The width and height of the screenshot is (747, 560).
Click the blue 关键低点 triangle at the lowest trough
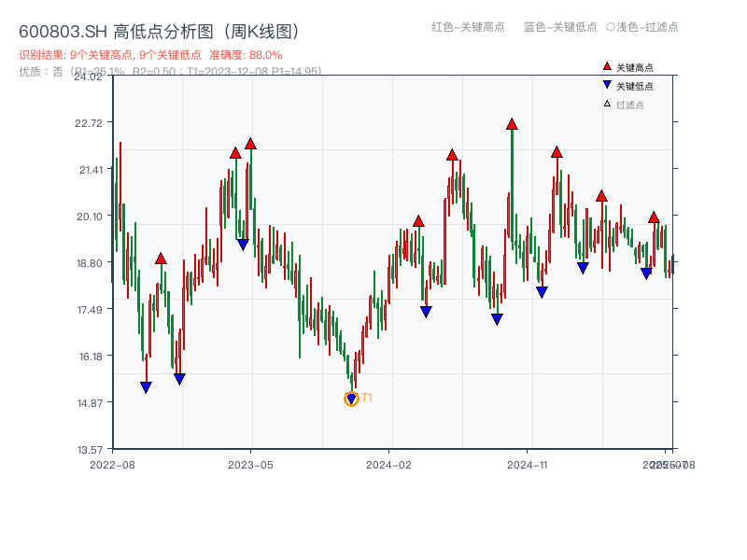[352, 397]
